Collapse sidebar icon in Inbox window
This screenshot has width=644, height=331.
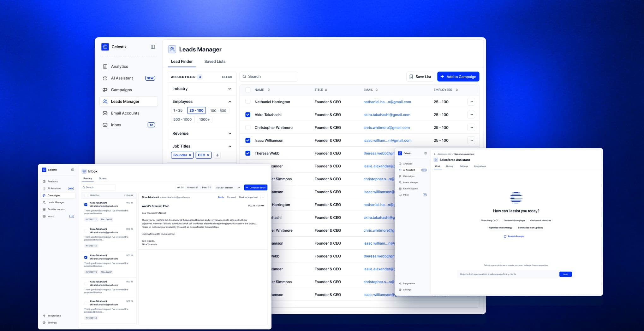[x=73, y=170]
